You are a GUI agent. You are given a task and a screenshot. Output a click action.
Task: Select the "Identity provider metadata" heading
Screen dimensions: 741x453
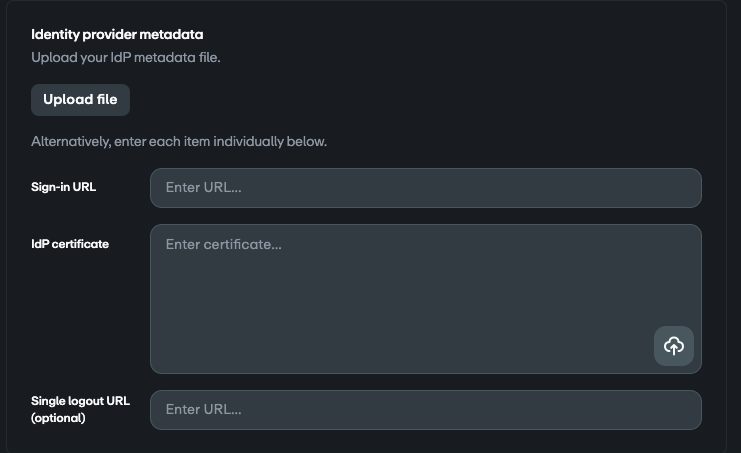[117, 34]
